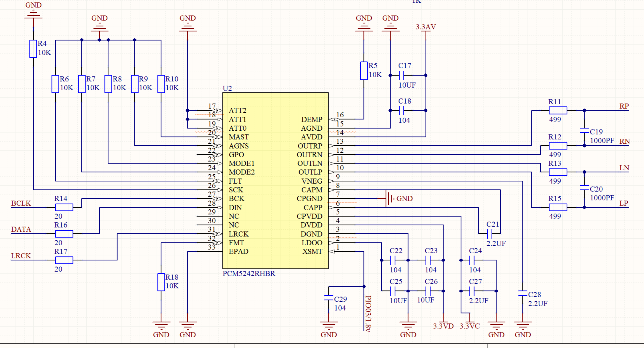Click resistor R18 symbol
Screen dimensions: 644x348
(161, 282)
